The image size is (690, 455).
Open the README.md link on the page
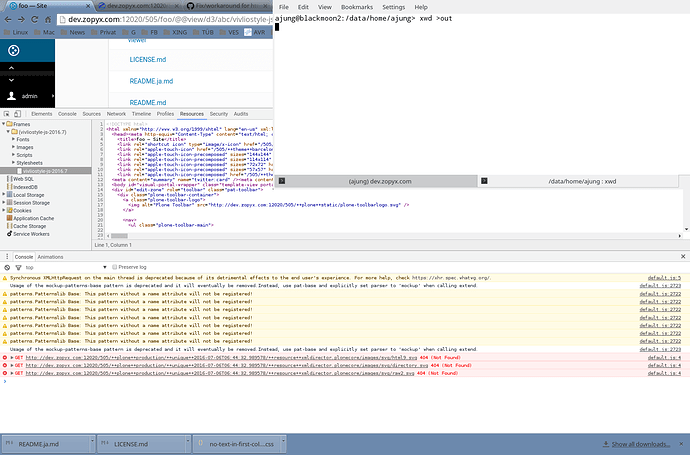pyautogui.click(x=148, y=103)
